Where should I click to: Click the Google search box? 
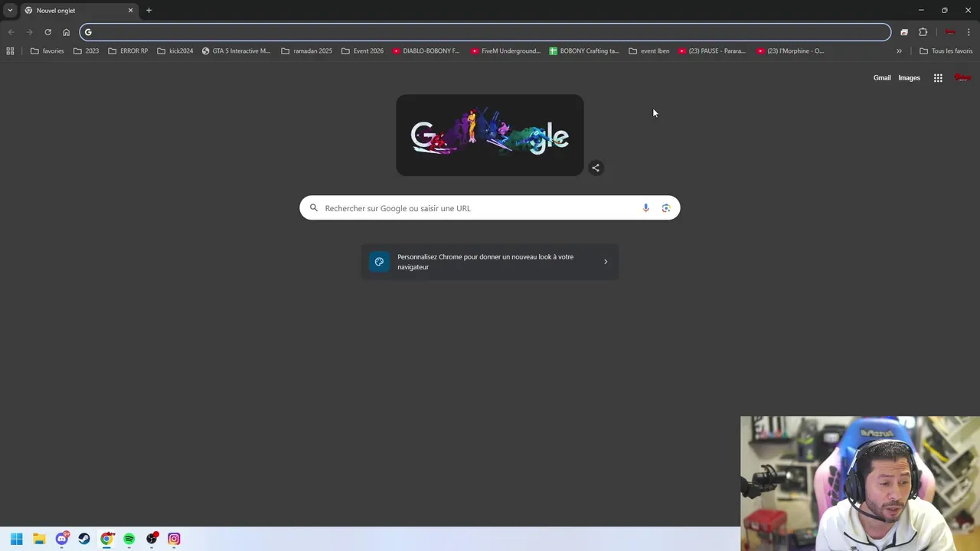[x=489, y=208]
